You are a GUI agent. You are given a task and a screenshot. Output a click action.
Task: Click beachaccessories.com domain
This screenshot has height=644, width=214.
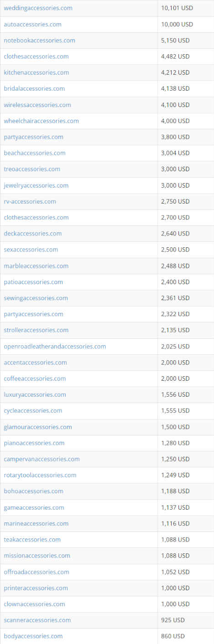coord(35,153)
